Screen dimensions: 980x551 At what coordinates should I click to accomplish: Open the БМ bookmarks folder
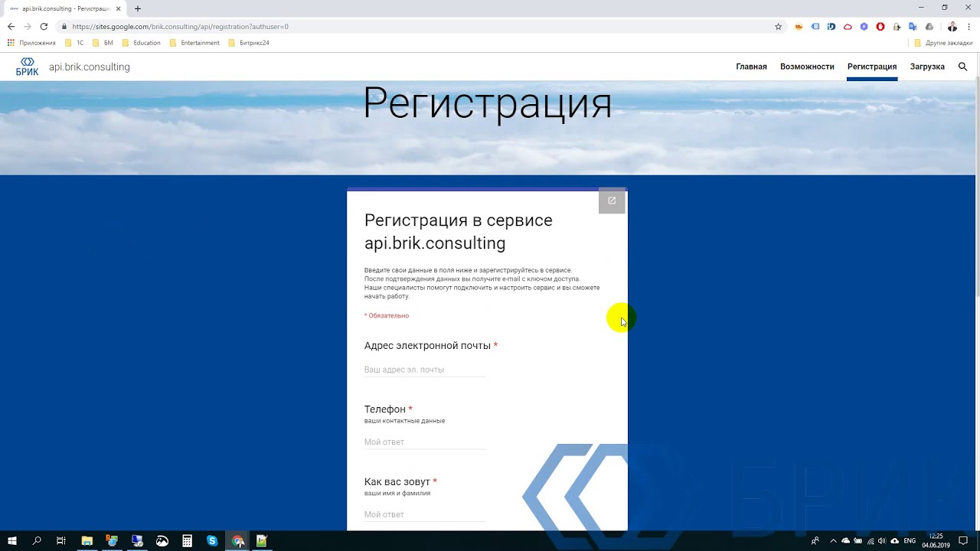click(103, 43)
